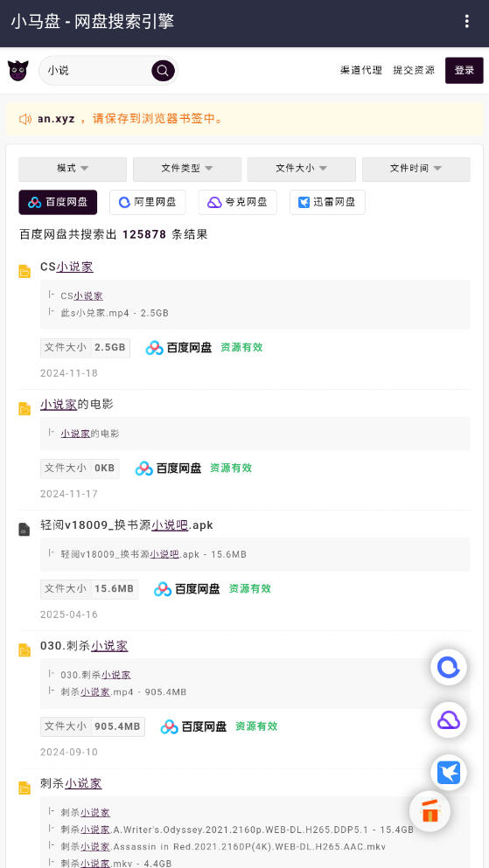Click the 登录 button
The image size is (489, 868).
(x=465, y=70)
